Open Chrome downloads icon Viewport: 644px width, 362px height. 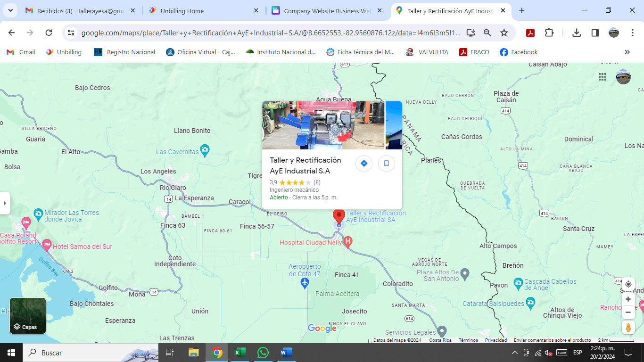[576, 33]
